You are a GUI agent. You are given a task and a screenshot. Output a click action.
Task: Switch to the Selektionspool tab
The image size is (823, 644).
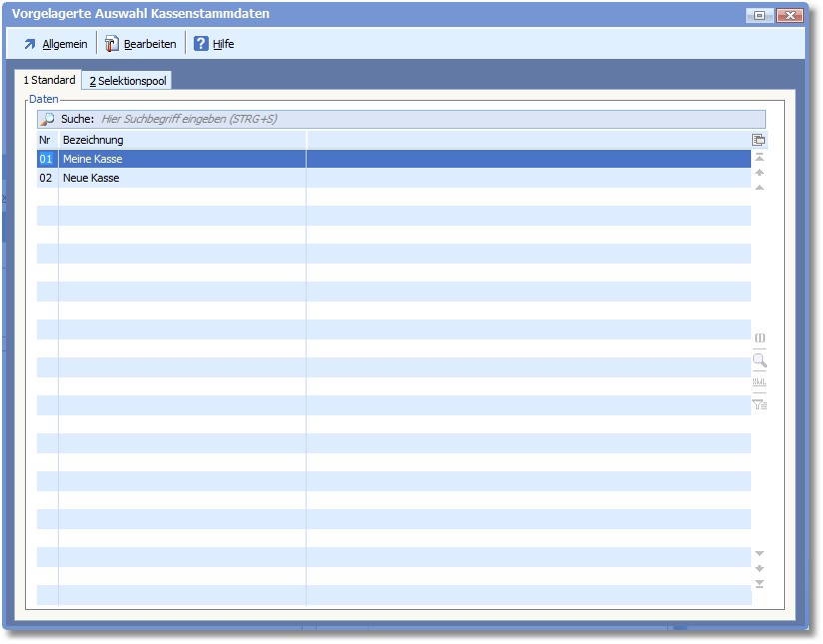point(128,81)
